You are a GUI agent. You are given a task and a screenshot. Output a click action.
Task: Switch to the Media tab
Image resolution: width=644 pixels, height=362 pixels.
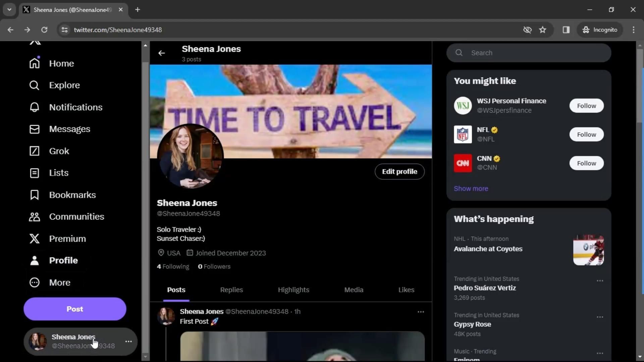(354, 290)
